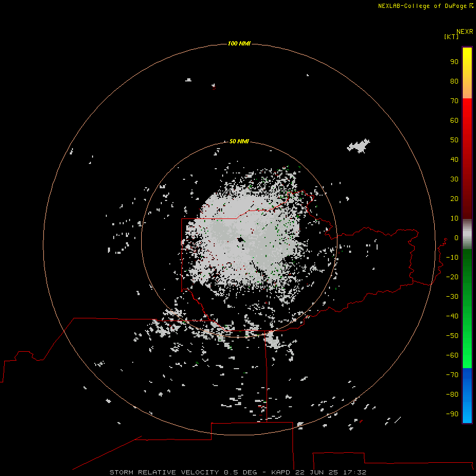Click the 20 value on color scale

[x=454, y=199]
